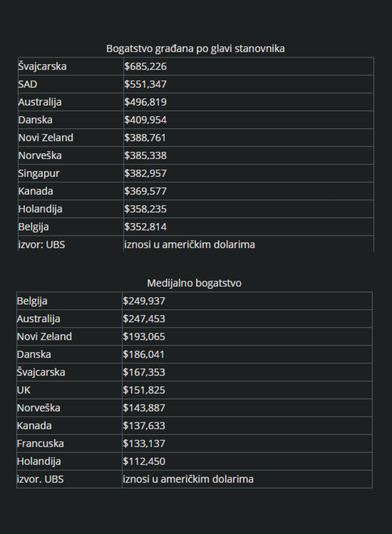Click the $551,347 value for SAD
Screen dimensions: 392x534
coord(145,84)
